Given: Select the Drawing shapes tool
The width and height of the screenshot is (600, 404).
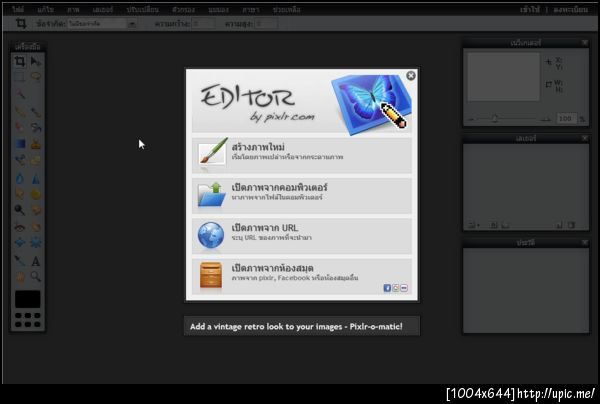Looking at the screenshot, I should click(x=36, y=160).
